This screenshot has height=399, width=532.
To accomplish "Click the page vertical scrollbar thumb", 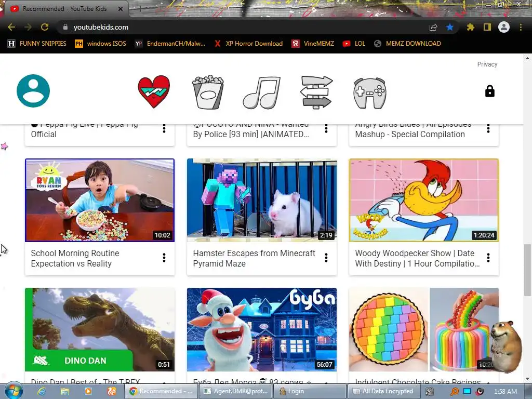I will (527, 270).
